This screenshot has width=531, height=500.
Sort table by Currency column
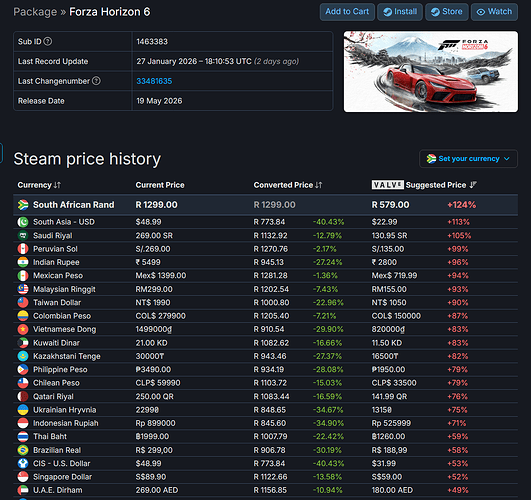click(39, 185)
